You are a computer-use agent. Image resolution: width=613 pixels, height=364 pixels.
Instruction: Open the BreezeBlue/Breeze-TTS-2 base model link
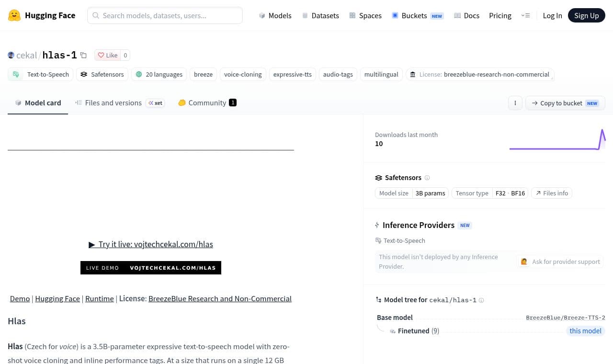pyautogui.click(x=566, y=318)
